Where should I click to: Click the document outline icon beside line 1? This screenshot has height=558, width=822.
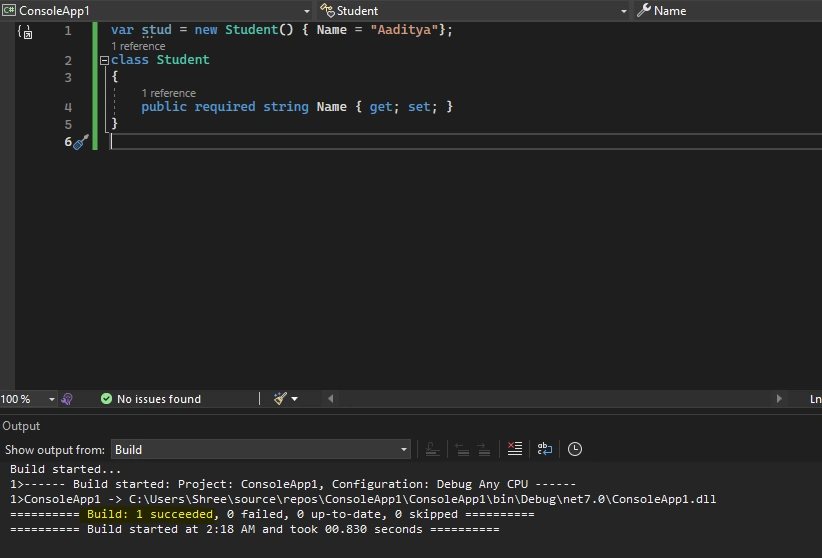(x=25, y=32)
